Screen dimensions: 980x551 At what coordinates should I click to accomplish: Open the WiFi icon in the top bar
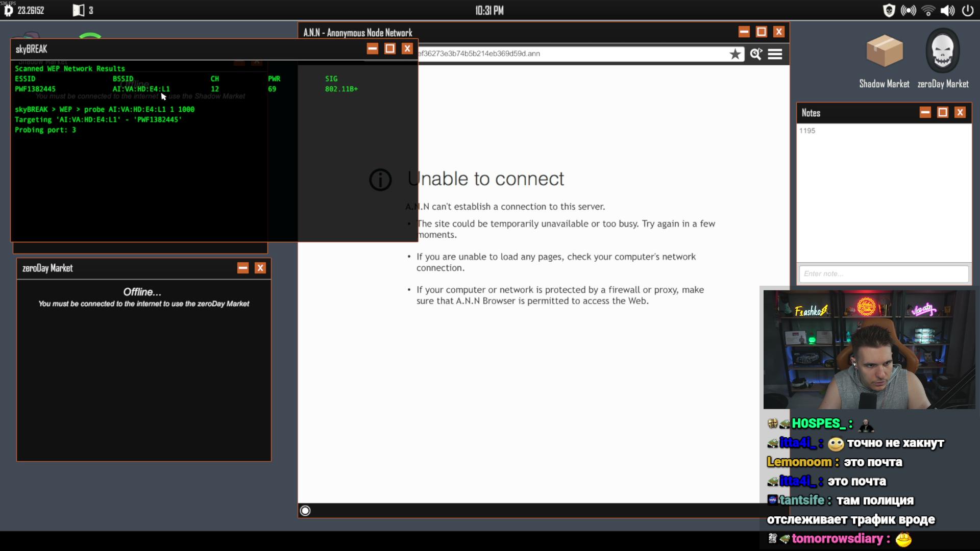pos(928,11)
